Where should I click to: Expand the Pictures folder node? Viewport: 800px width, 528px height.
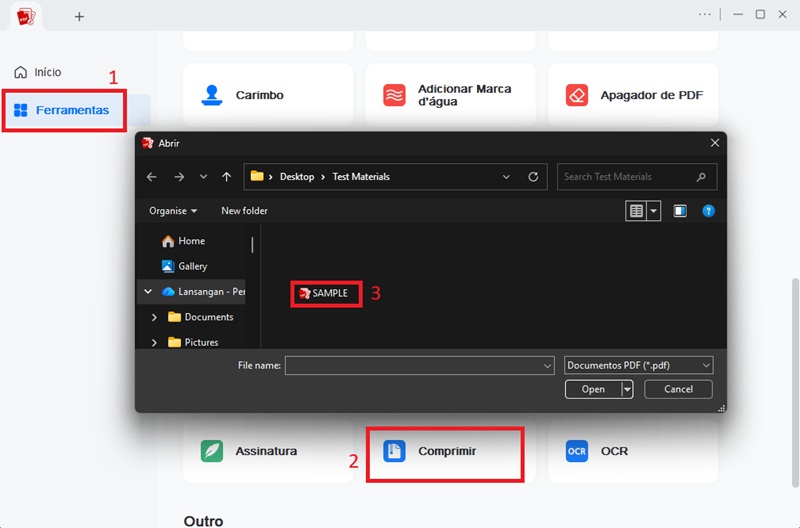pos(154,342)
